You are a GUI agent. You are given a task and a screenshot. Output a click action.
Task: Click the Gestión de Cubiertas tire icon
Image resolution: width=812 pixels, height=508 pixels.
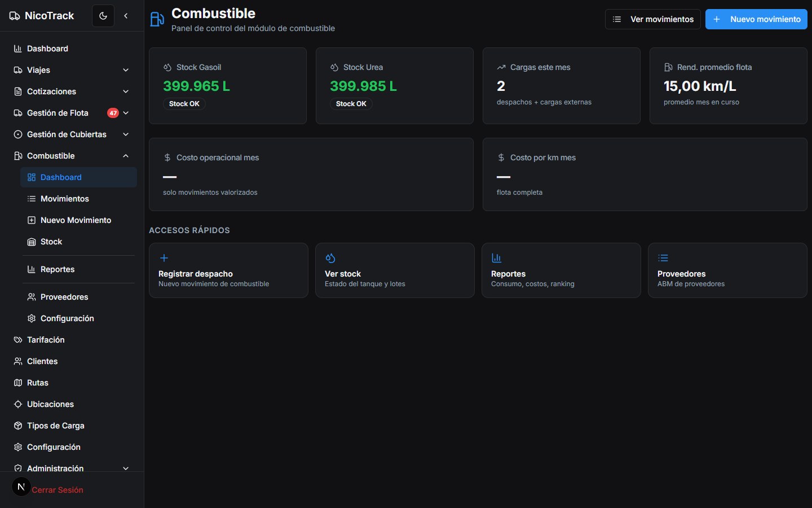18,134
